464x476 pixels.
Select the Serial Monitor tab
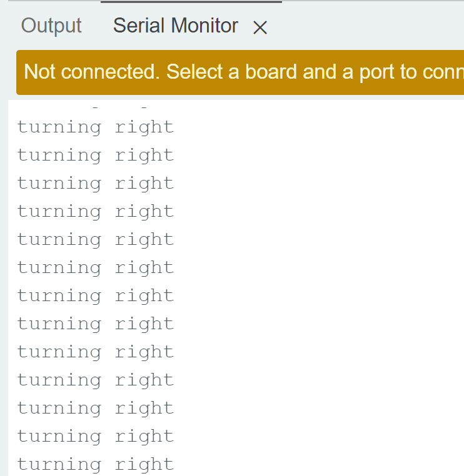click(x=175, y=26)
